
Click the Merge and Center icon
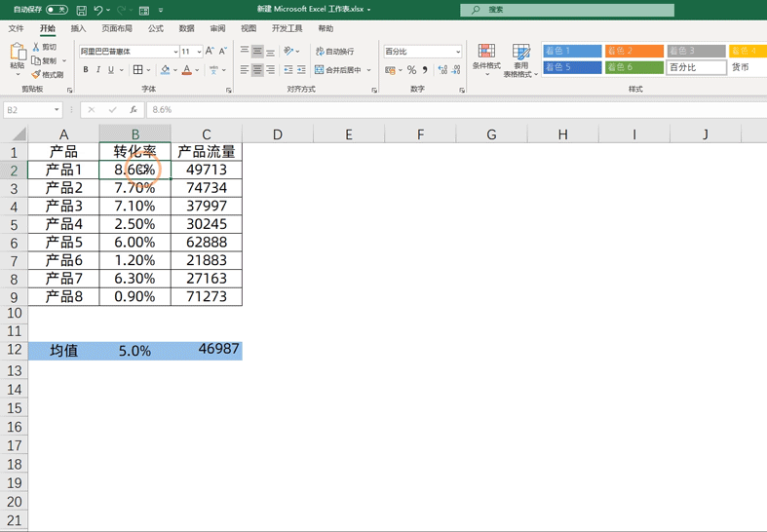click(320, 70)
